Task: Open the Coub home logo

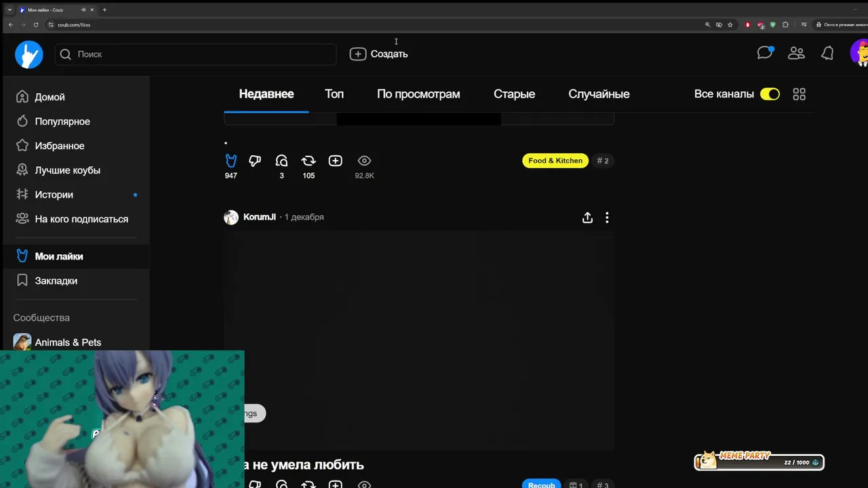Action: click(x=29, y=54)
